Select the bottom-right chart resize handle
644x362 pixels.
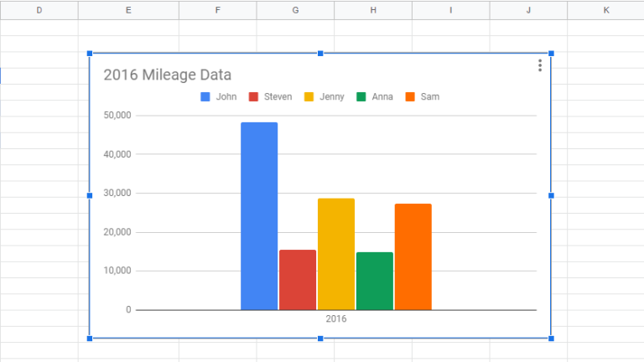click(x=551, y=339)
